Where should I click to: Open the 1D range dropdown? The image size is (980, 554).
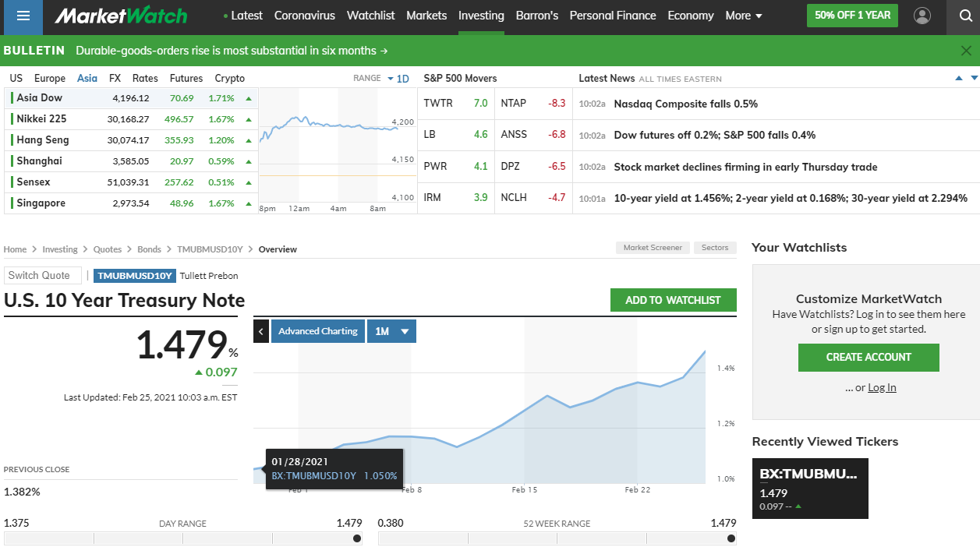[398, 78]
